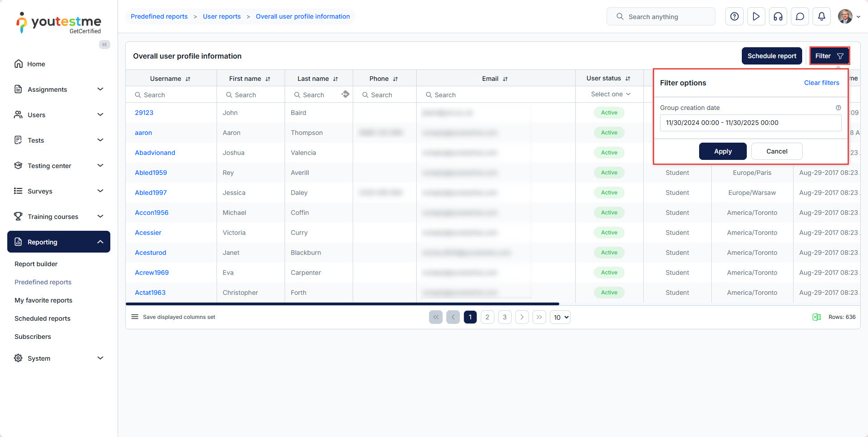Apply the filter options
The width and height of the screenshot is (868, 437).
click(722, 151)
